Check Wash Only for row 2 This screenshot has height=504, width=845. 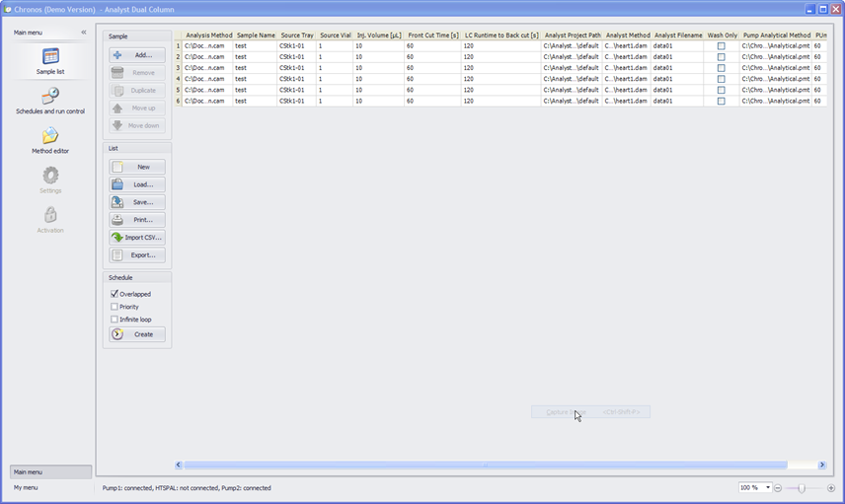coord(721,57)
